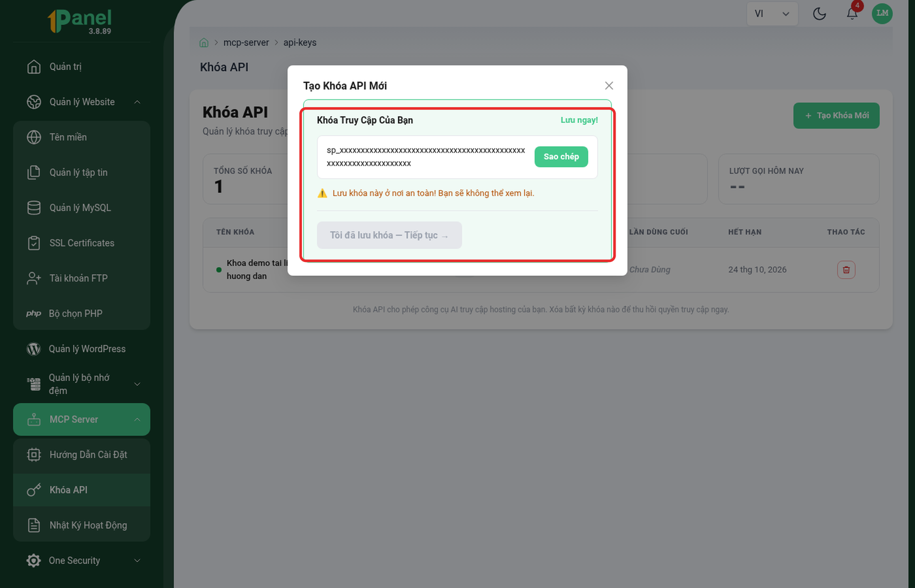Open the Bộ chọn PHP page

tap(82, 314)
